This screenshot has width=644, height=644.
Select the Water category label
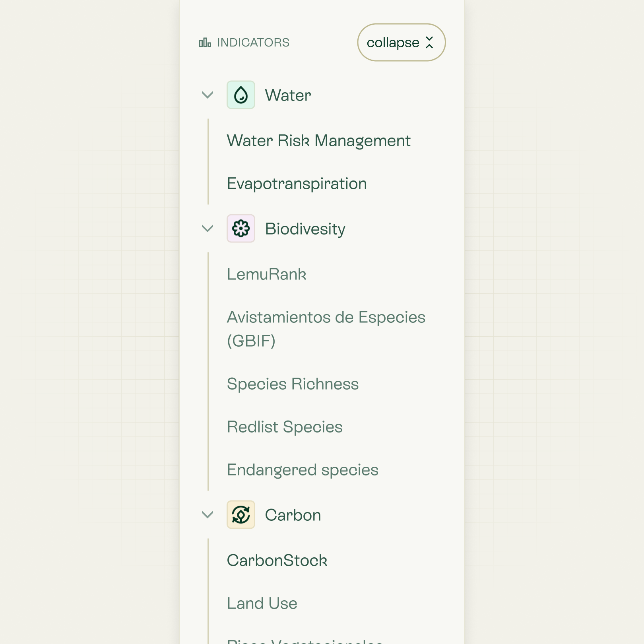pos(288,95)
